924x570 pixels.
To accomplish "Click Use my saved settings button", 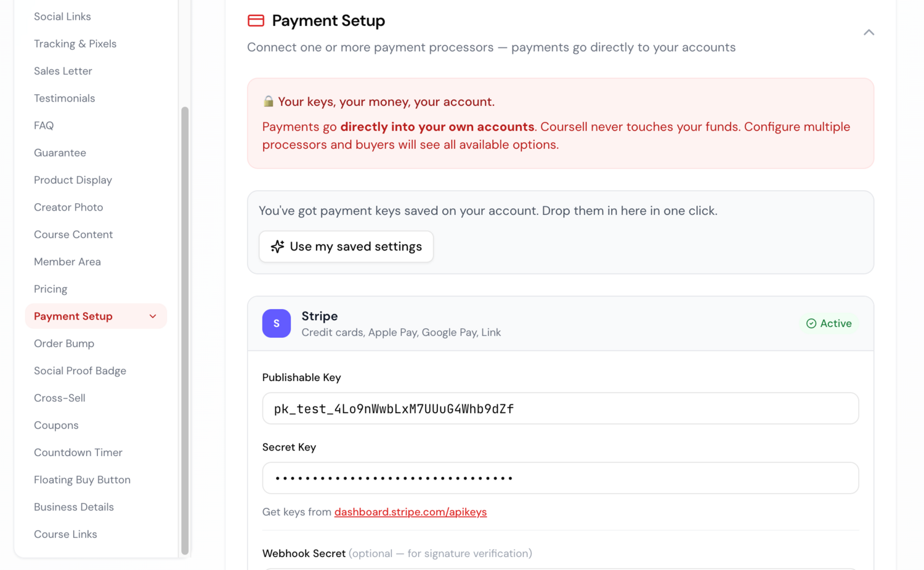I will coord(346,247).
